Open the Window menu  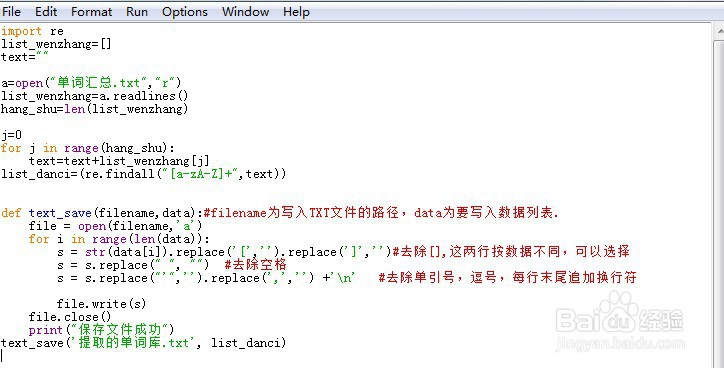tap(245, 12)
